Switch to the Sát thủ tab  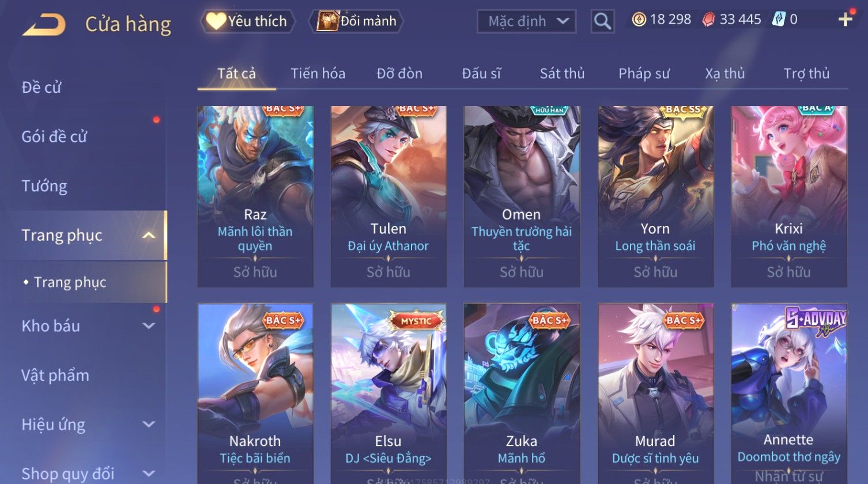click(x=562, y=74)
